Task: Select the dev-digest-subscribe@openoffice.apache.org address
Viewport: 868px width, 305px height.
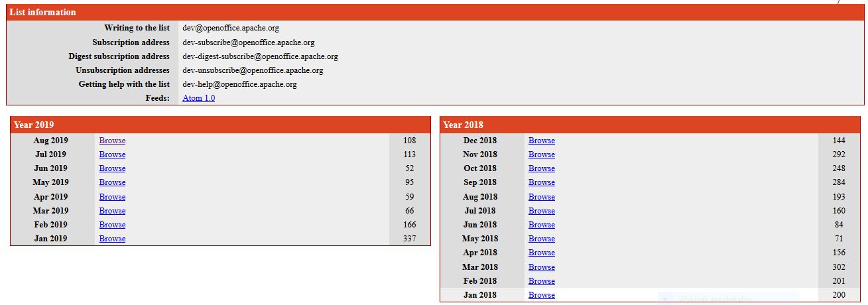Action: (x=260, y=56)
